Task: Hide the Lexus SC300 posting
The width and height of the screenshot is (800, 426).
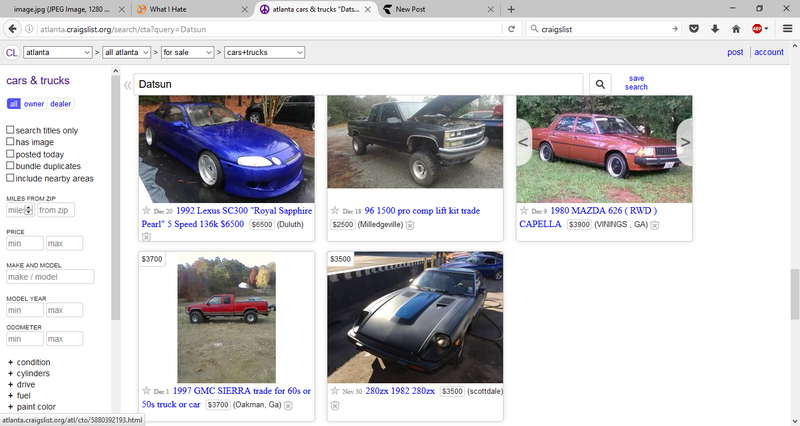Action: click(146, 237)
